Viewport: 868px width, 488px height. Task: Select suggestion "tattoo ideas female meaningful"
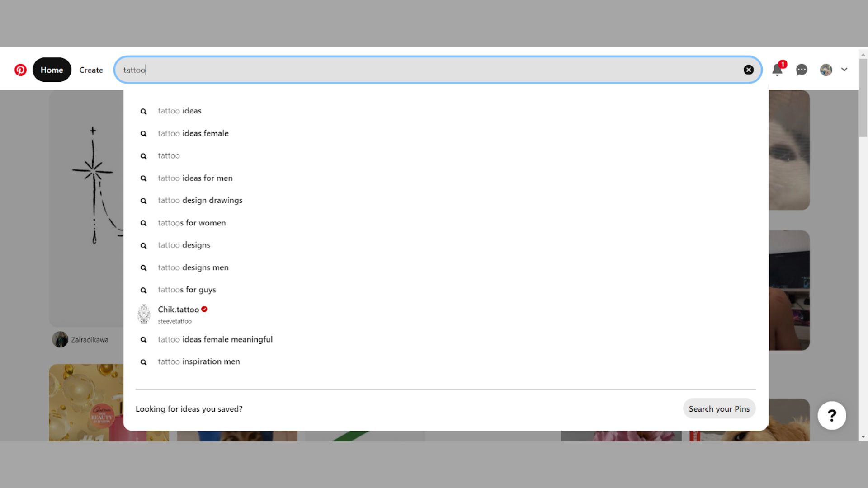click(215, 339)
